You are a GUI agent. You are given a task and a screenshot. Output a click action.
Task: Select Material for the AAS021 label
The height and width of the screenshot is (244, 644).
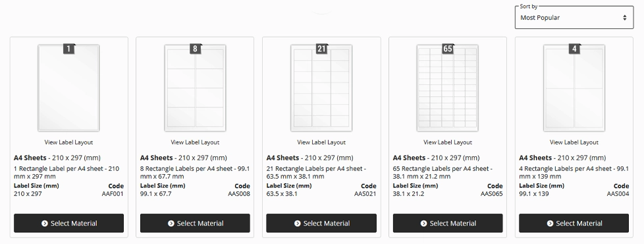(321, 223)
